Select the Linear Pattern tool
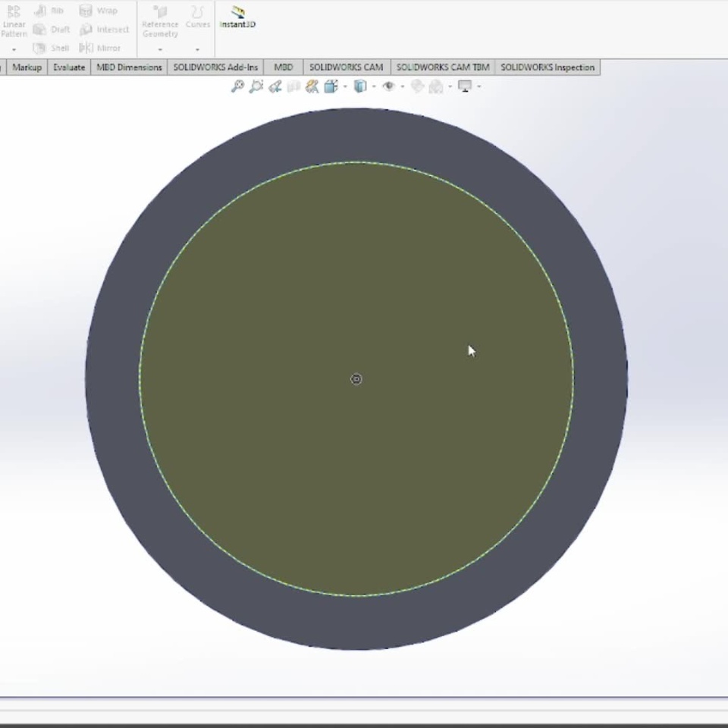This screenshot has width=728, height=728. tap(14, 21)
